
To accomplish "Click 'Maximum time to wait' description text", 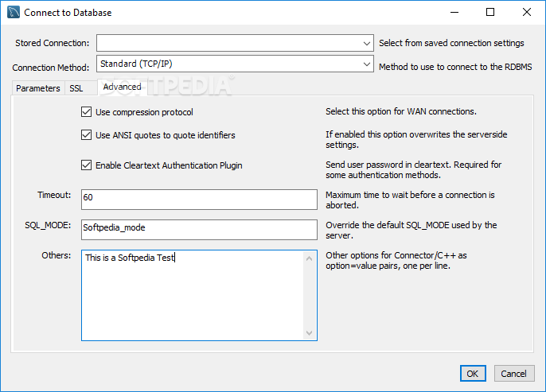I will (x=410, y=200).
